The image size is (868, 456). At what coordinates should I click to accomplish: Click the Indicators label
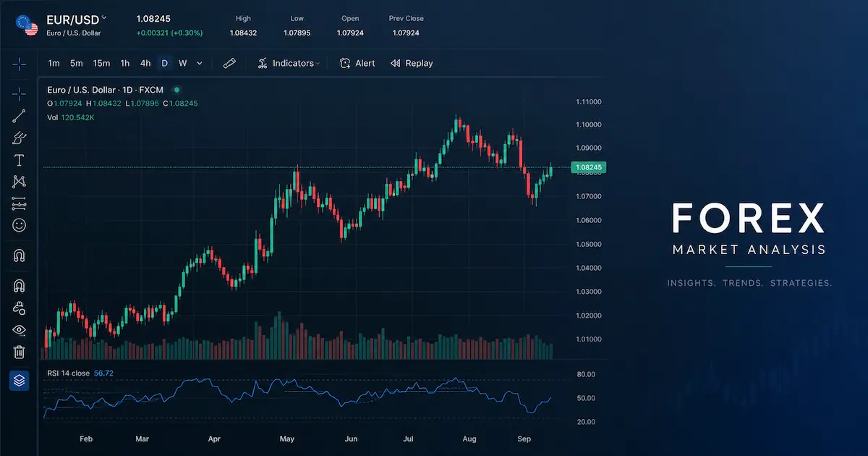pos(293,64)
